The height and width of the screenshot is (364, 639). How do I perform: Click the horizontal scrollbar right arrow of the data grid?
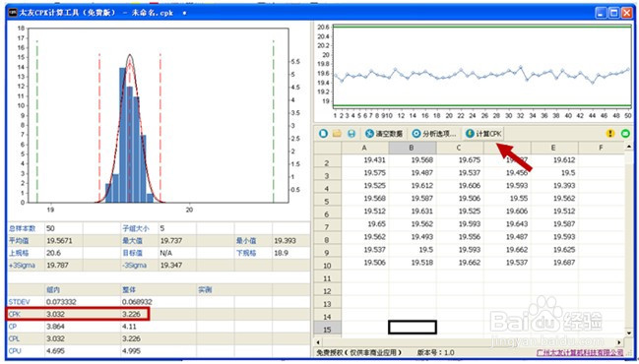tap(620, 342)
